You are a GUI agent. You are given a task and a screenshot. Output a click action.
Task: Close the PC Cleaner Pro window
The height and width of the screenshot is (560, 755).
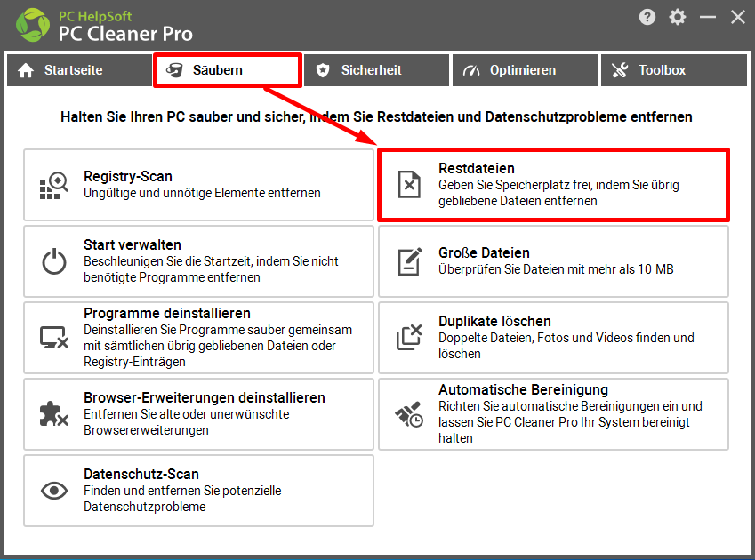[738, 17]
